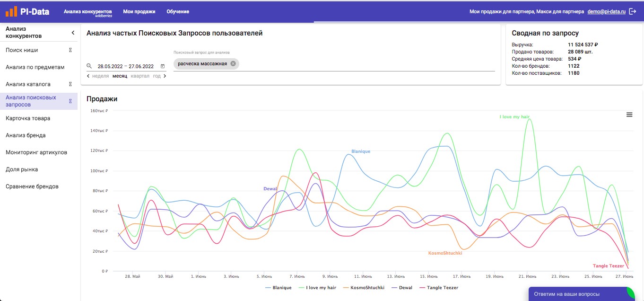Viewport: 644px width, 301px height.
Task: Open Поиск ниши in the sidebar
Action: (x=39, y=50)
